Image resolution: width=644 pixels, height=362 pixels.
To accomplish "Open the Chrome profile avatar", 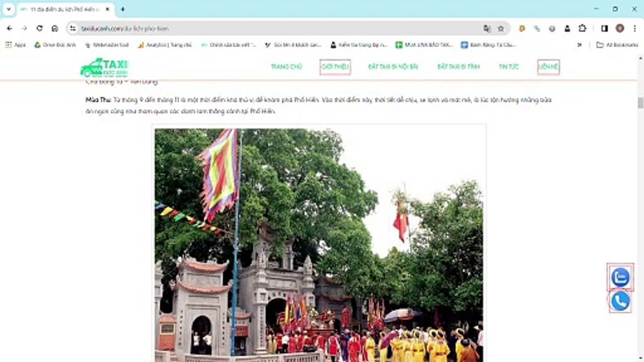I will (619, 29).
